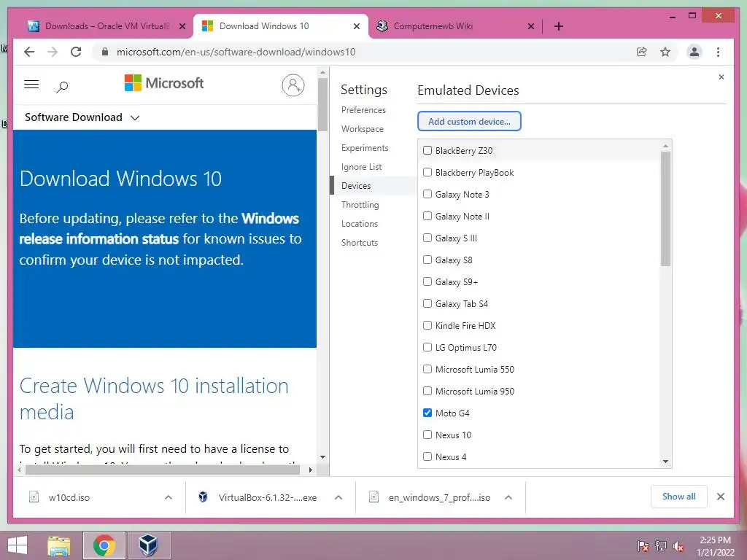Click the page vertical scrollbar thumb
The image size is (747, 560).
[x=322, y=105]
